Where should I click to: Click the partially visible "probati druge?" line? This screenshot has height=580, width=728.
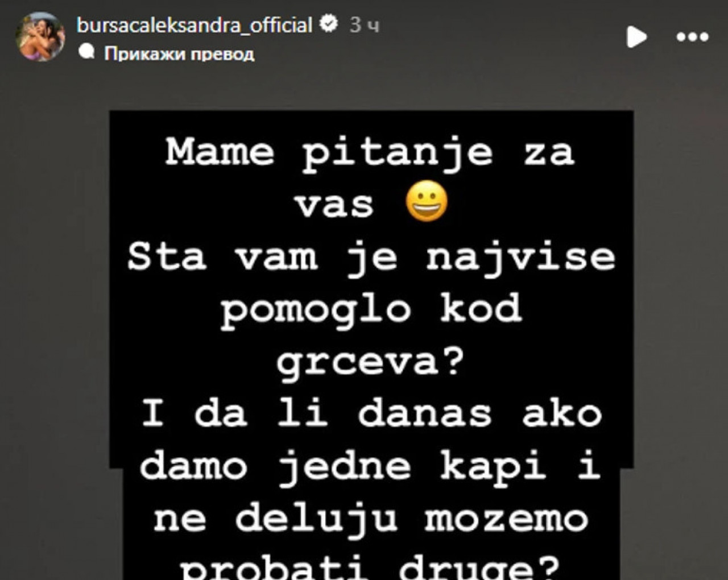tap(371, 567)
